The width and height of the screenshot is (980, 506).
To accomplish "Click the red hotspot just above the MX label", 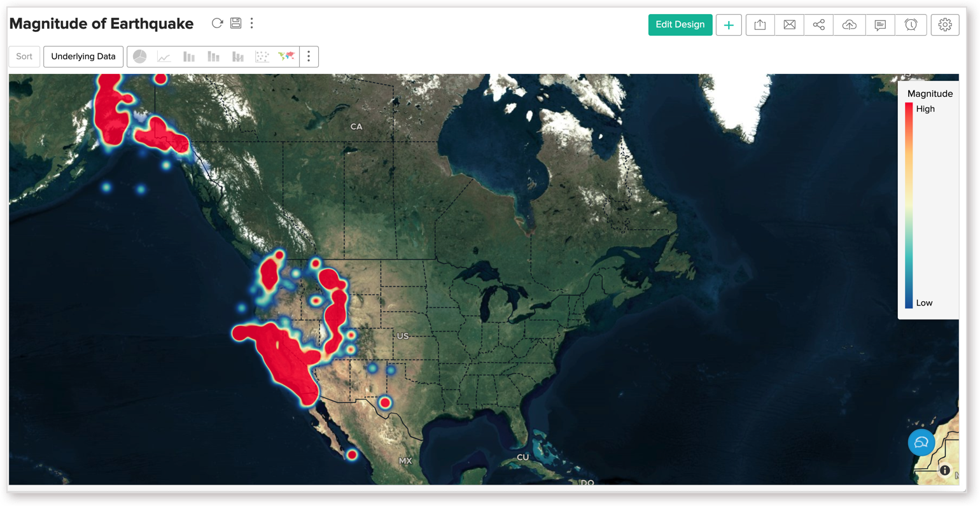I will click(x=352, y=454).
